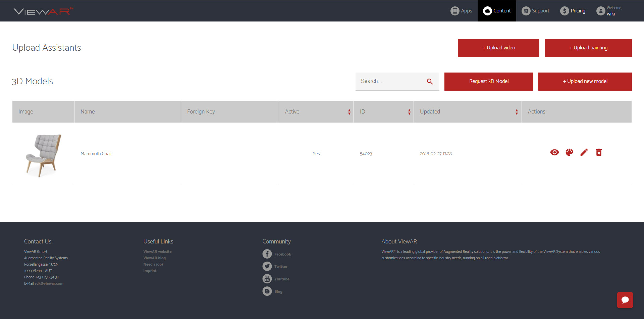Click the Mammoth Chair thumbnail image
Screen dimensions: 644x319
pos(43,155)
